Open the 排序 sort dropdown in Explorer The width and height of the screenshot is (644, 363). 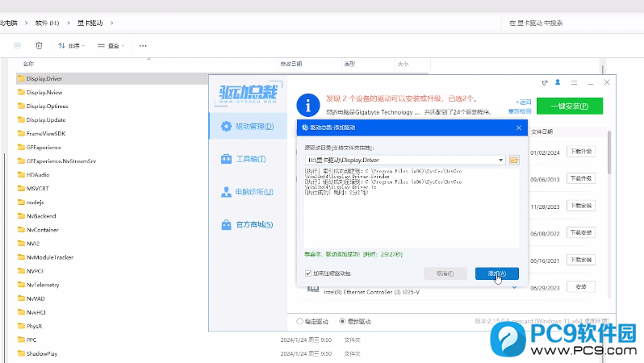[72, 46]
